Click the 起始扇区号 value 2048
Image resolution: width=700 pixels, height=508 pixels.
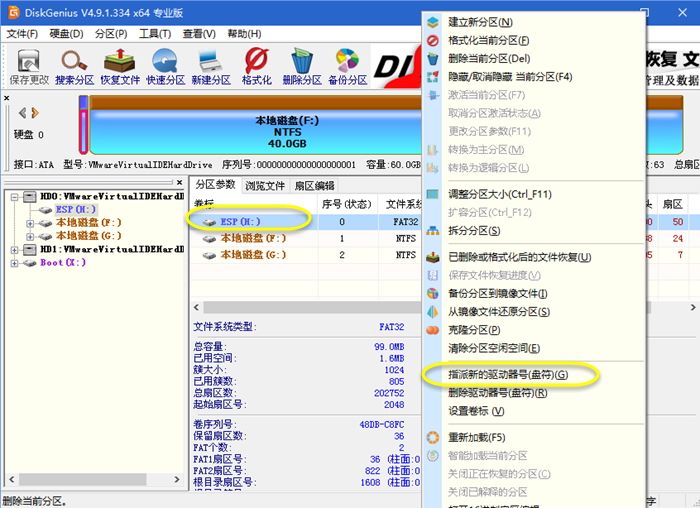coord(394,404)
